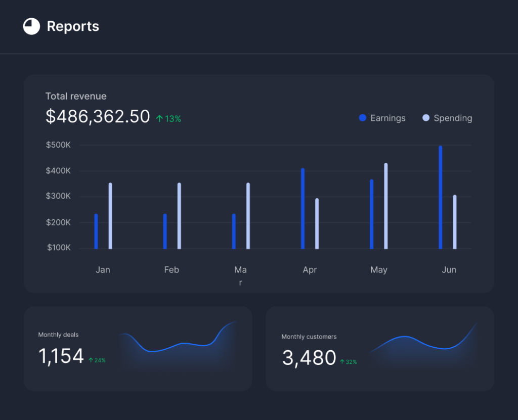The image size is (518, 420).
Task: Click the 1,154 monthly deals number
Action: [61, 356]
